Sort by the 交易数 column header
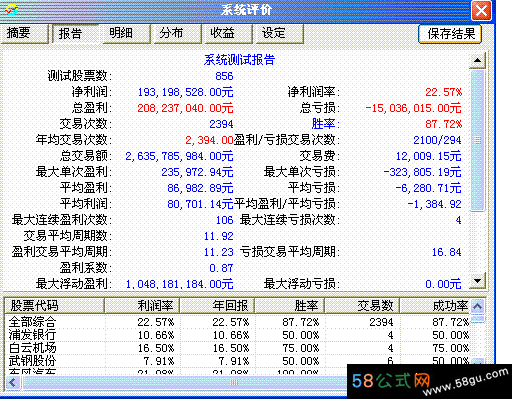This screenshot has height=399, width=512. click(362, 306)
